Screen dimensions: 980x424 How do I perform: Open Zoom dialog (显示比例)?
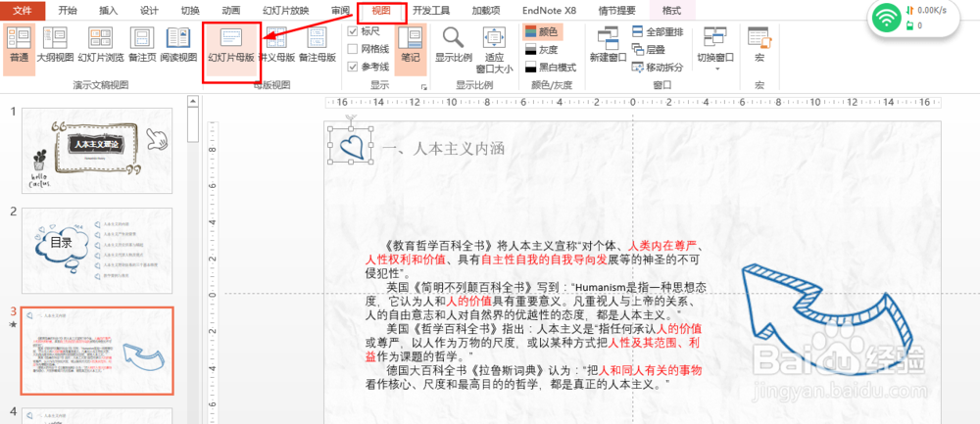coord(453,45)
